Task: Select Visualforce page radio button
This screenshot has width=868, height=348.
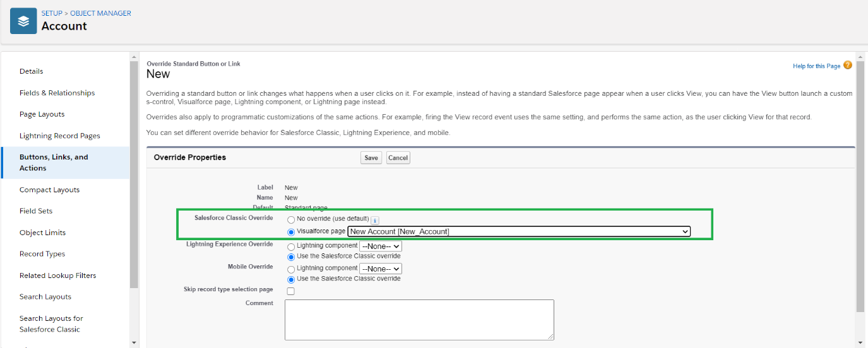Action: pyautogui.click(x=291, y=232)
